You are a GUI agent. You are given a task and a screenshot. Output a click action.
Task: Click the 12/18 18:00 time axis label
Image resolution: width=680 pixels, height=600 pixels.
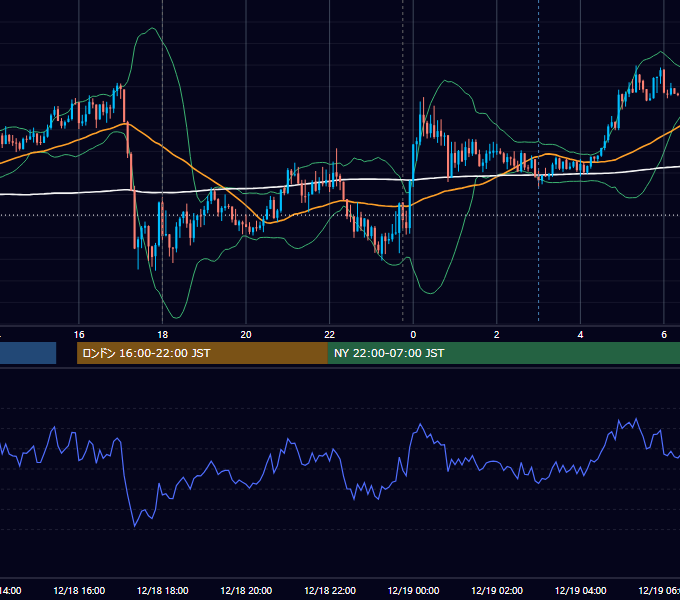(163, 590)
